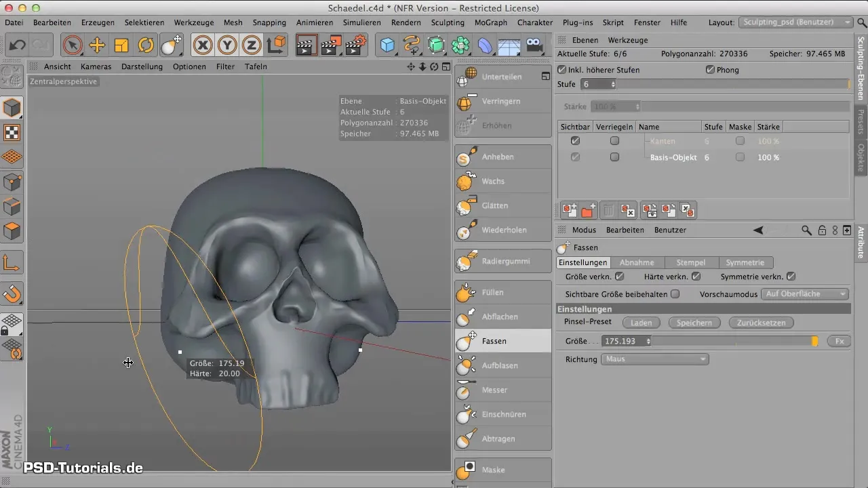Toggle Härte verkn. checkbox
The width and height of the screenshot is (868, 488).
coord(696,277)
